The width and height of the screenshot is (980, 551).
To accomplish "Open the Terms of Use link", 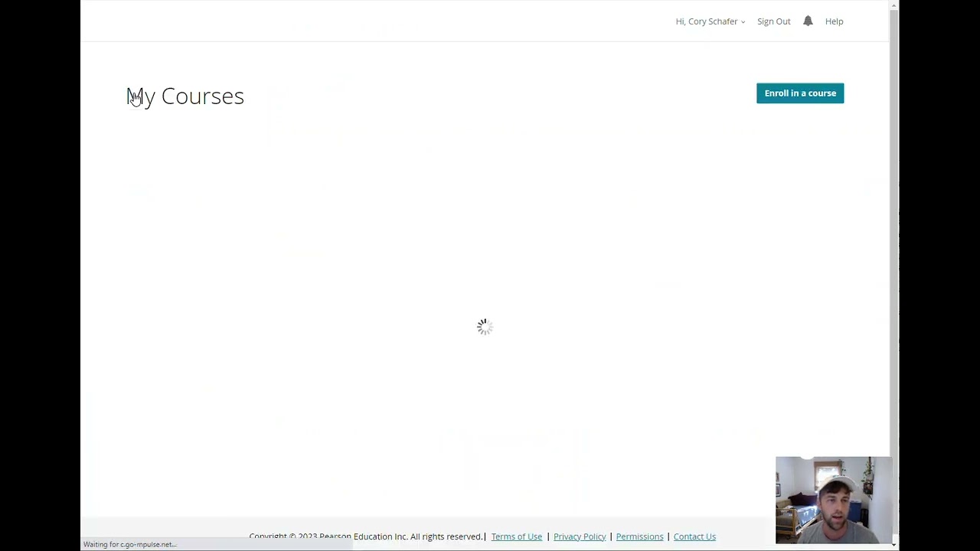I will (x=516, y=536).
